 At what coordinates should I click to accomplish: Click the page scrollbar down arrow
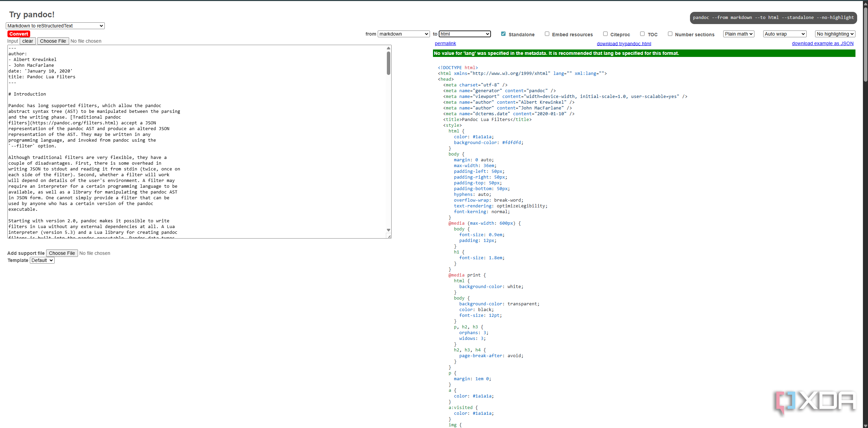(865, 426)
